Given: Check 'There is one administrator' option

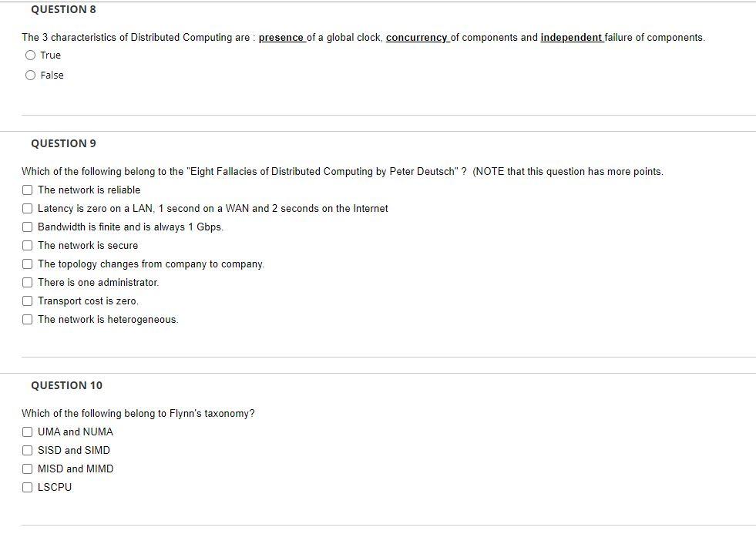Looking at the screenshot, I should click(x=26, y=282).
